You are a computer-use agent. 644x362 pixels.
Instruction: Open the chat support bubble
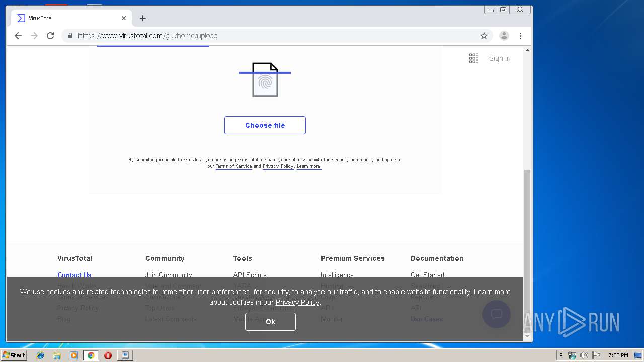pyautogui.click(x=497, y=314)
